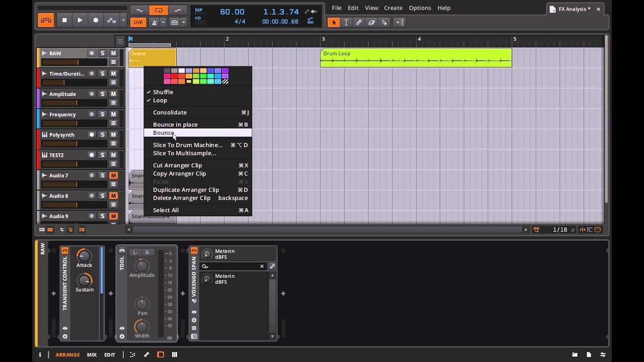This screenshot has height=362, width=644.
Task: Toggle arranger loop button
Action: (x=158, y=10)
